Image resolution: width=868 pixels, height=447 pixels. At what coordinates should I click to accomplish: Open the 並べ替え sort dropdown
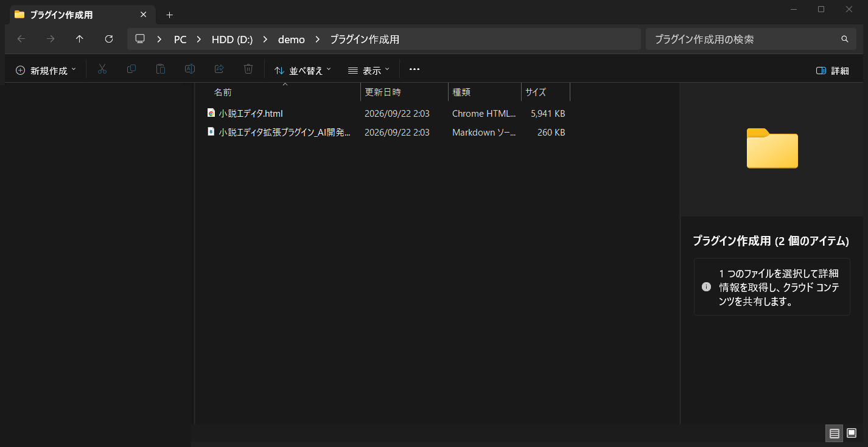pyautogui.click(x=303, y=71)
